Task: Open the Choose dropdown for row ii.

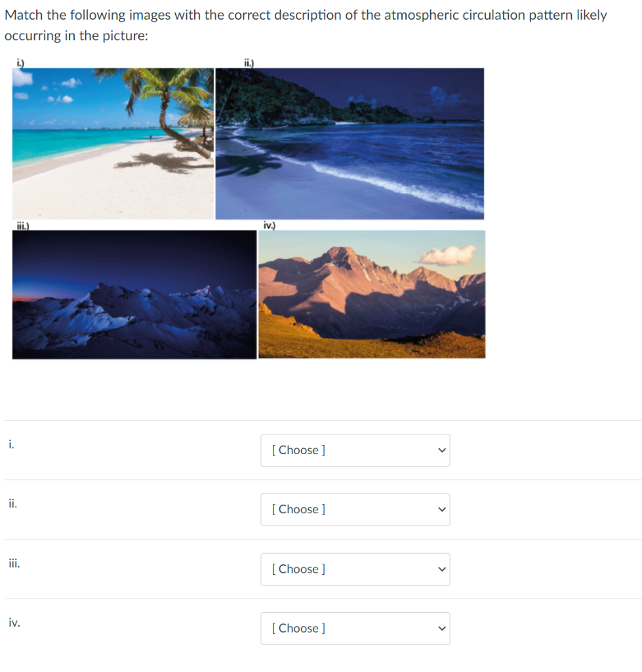Action: [x=355, y=509]
